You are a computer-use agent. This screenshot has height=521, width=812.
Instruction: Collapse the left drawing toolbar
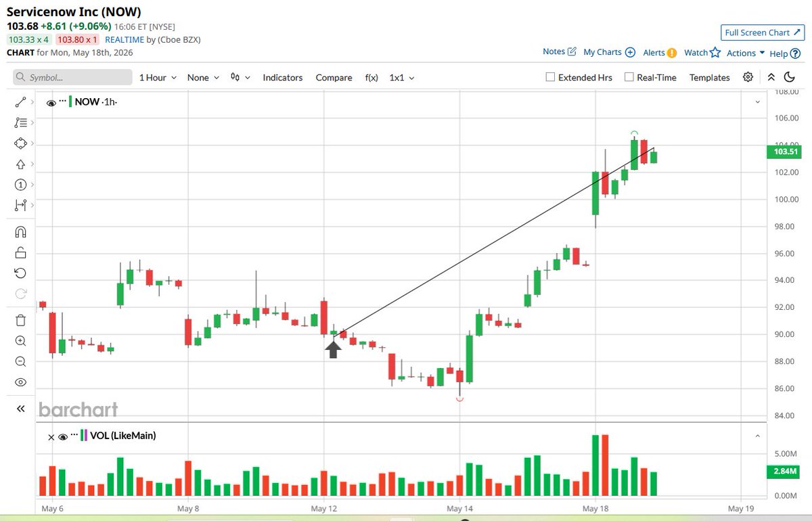coord(20,409)
